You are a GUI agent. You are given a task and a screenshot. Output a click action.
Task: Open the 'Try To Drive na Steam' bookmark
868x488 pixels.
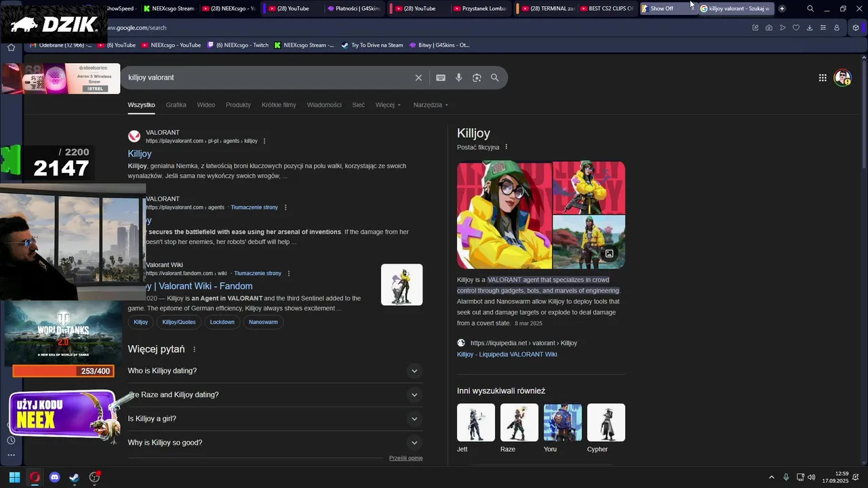pyautogui.click(x=372, y=45)
